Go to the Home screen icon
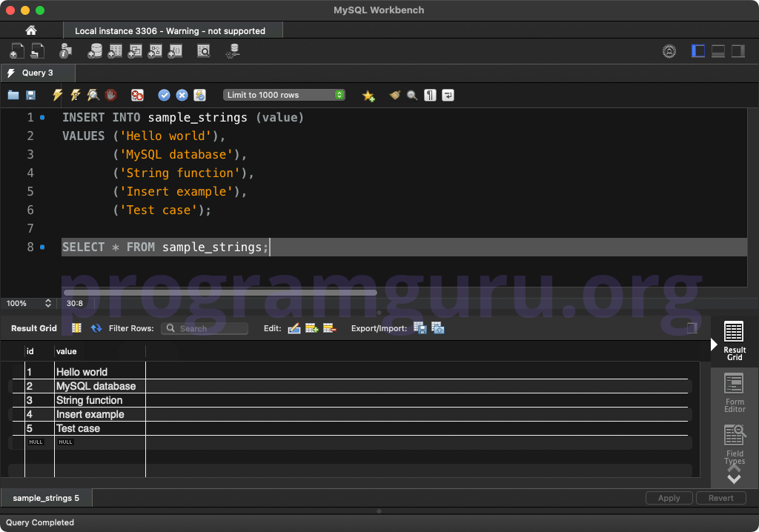Image resolution: width=759 pixels, height=532 pixels. pyautogui.click(x=31, y=30)
